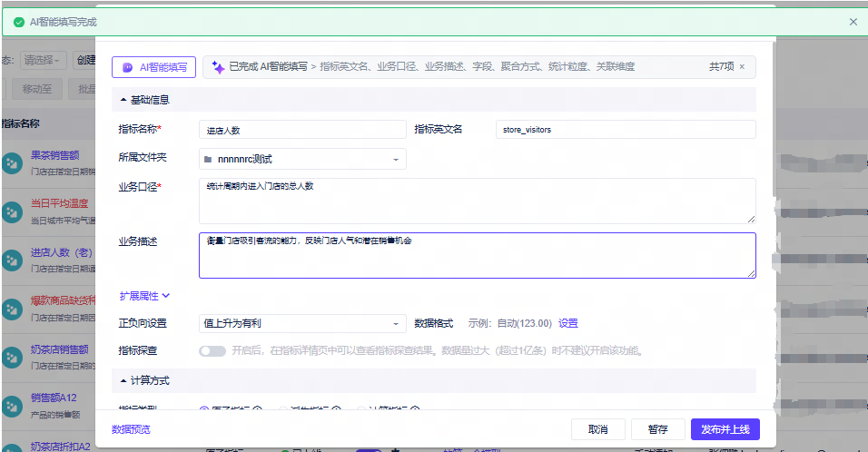
Task: Click the 指标英文名 input field
Action: tap(626, 130)
